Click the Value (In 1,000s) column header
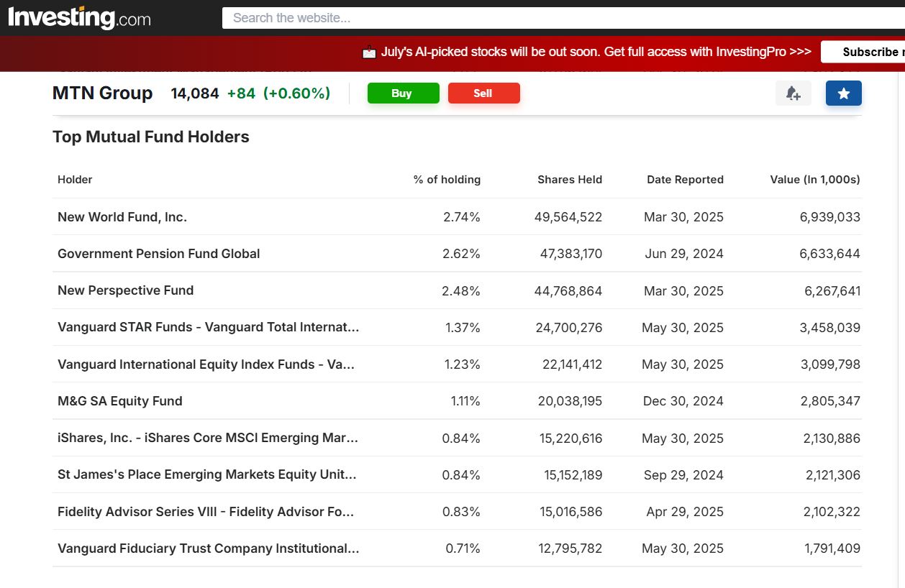The width and height of the screenshot is (905, 588). click(x=815, y=180)
